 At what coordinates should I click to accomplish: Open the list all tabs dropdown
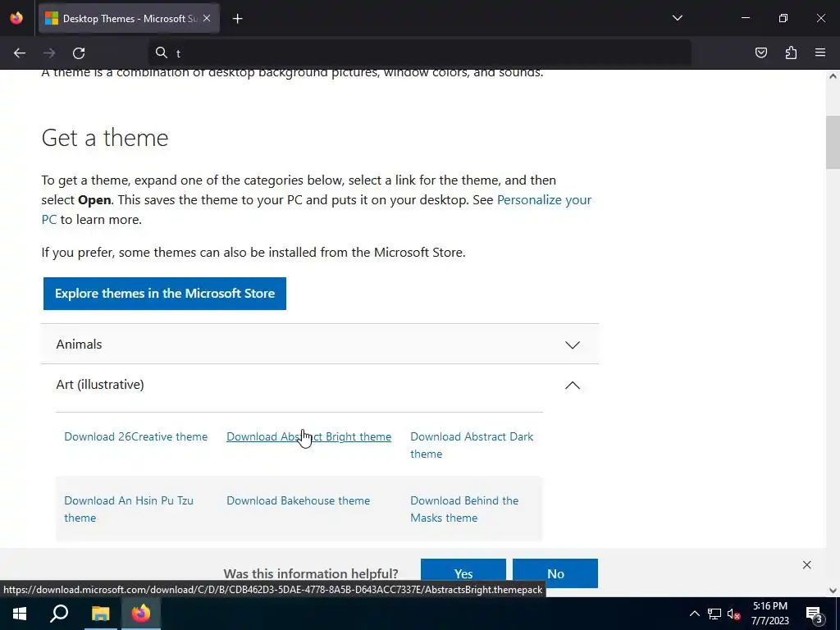(677, 18)
